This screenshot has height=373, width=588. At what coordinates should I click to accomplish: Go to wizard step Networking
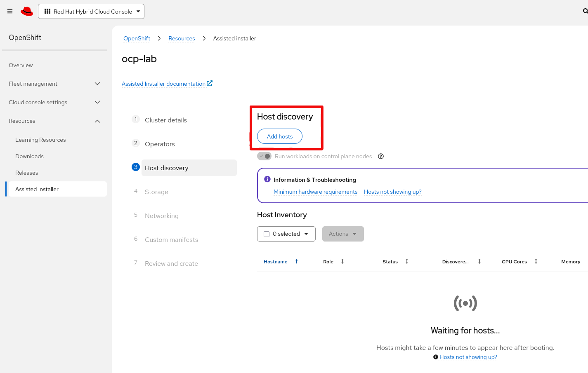click(162, 216)
